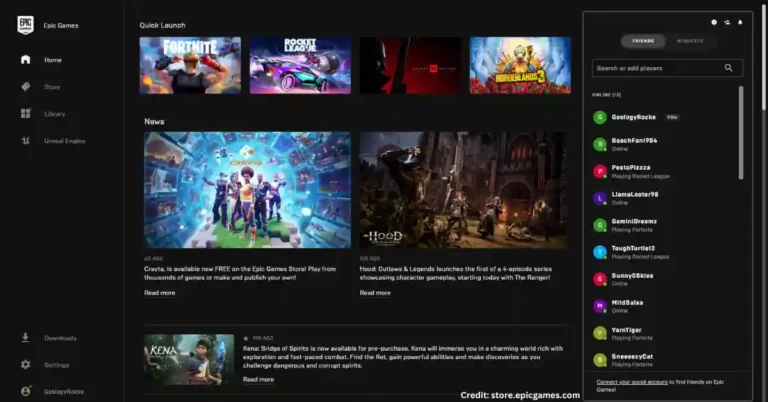The image size is (768, 402).
Task: Click the Crayta news headline text
Action: tap(240, 273)
